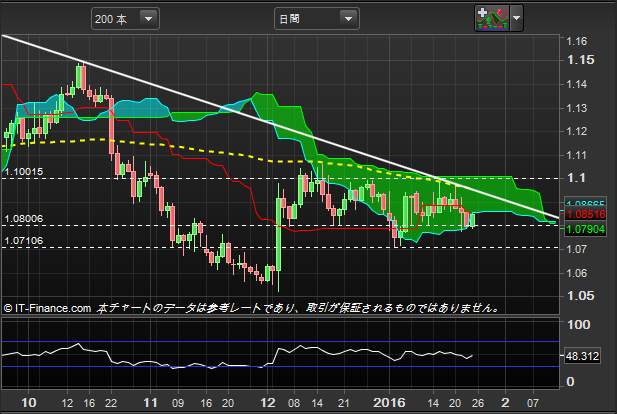
Task: Click the 1.15 price axis label
Action: point(581,60)
